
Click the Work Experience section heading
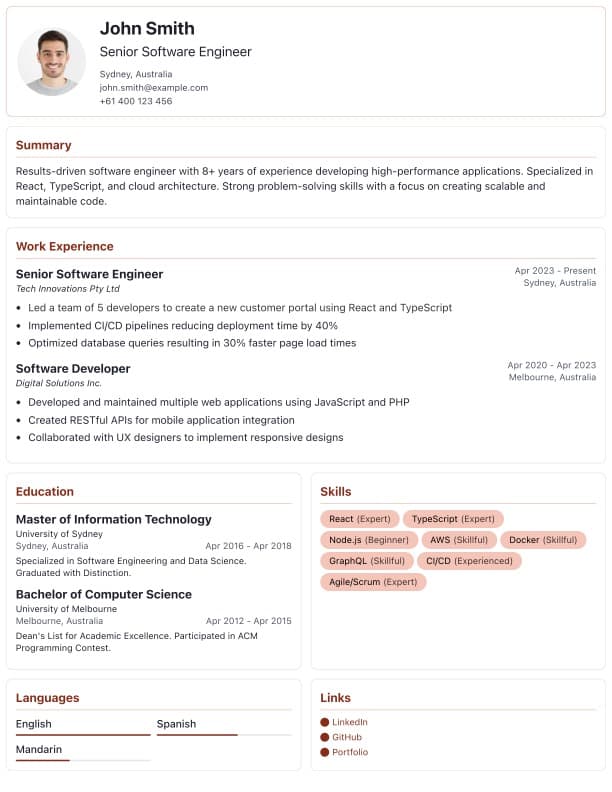[x=65, y=246]
